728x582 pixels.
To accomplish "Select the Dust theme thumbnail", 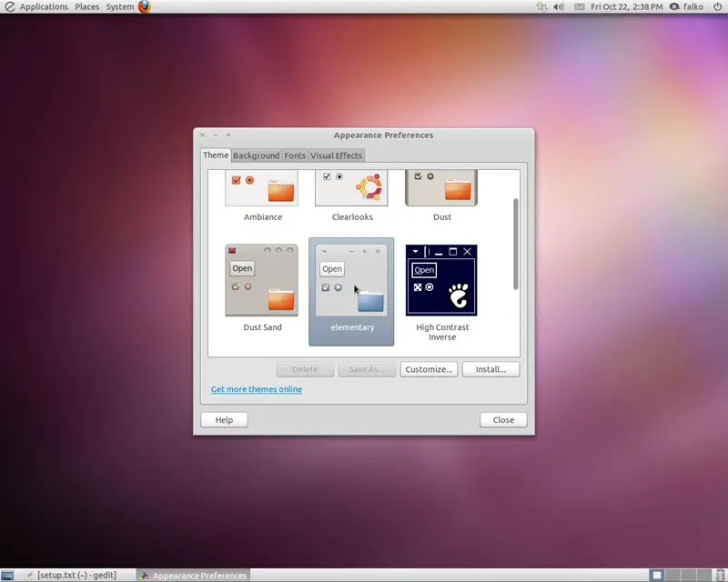I will [441, 187].
